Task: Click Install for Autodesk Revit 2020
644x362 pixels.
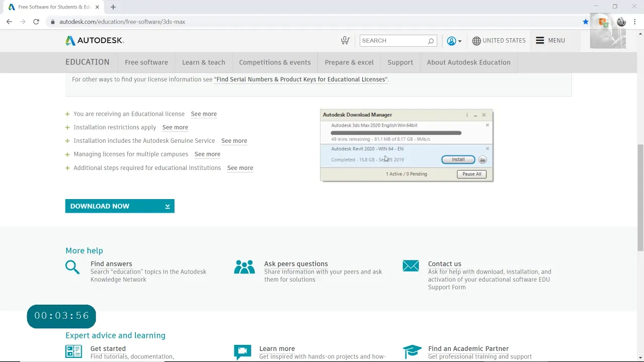Action: [458, 159]
